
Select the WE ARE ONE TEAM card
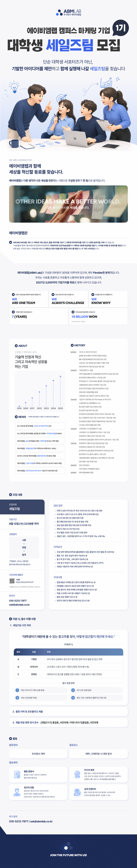[x=29, y=299]
